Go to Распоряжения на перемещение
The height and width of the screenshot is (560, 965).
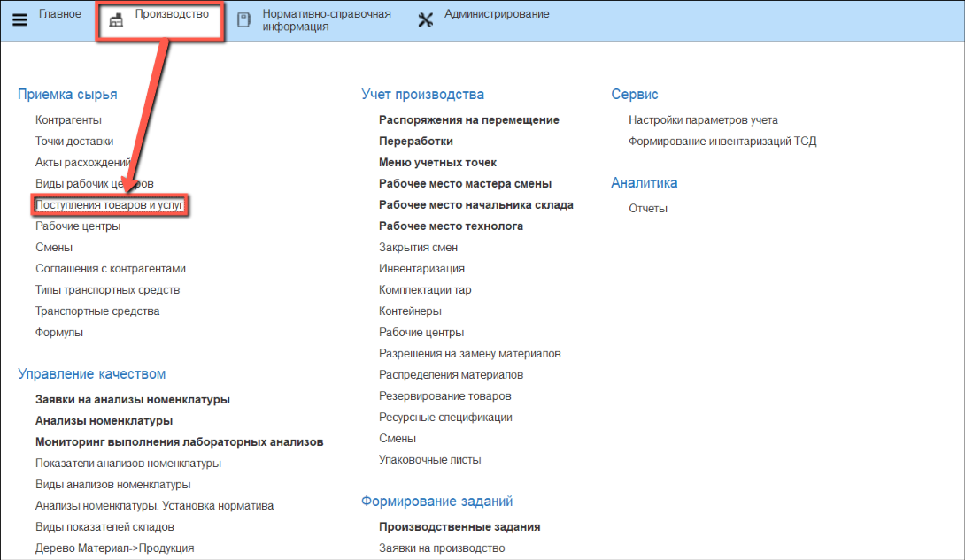[468, 120]
